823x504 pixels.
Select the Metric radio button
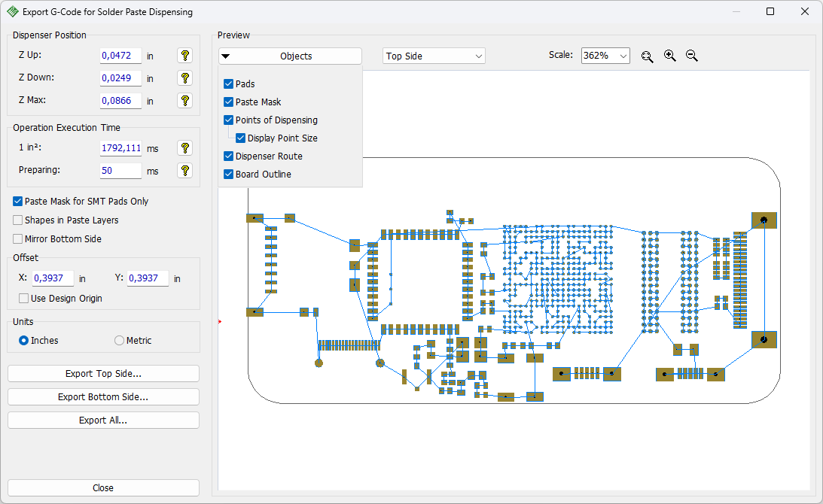pos(119,340)
